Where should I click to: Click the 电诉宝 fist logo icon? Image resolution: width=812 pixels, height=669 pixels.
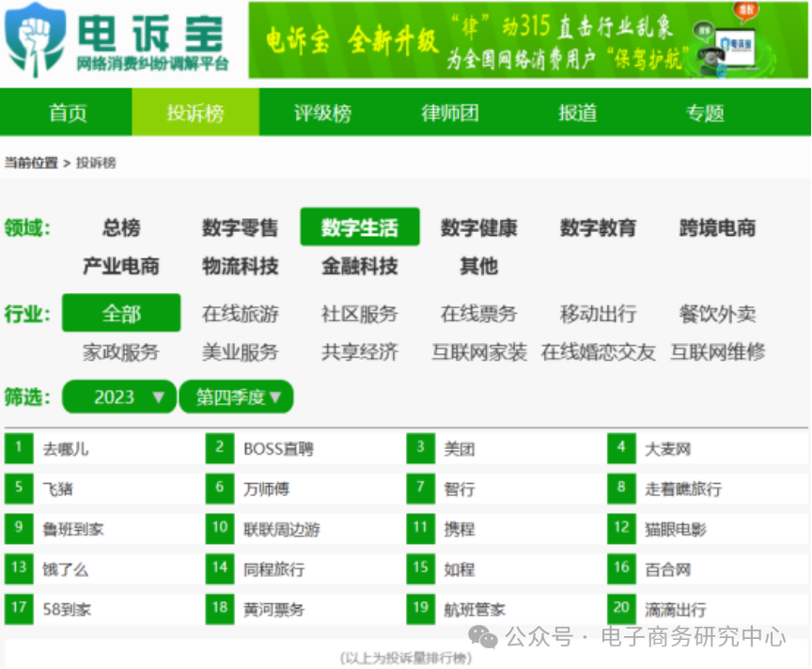pyautogui.click(x=35, y=36)
